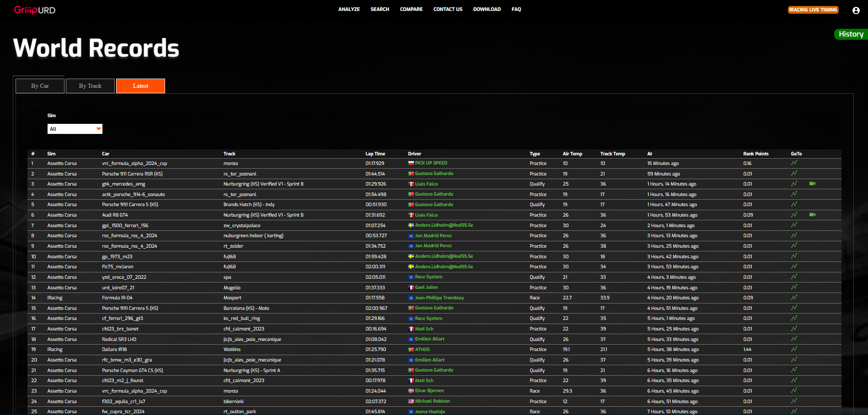Open chart icon for row 3 gt4_mercedes_amg
The height and width of the screenshot is (415, 868).
point(794,184)
